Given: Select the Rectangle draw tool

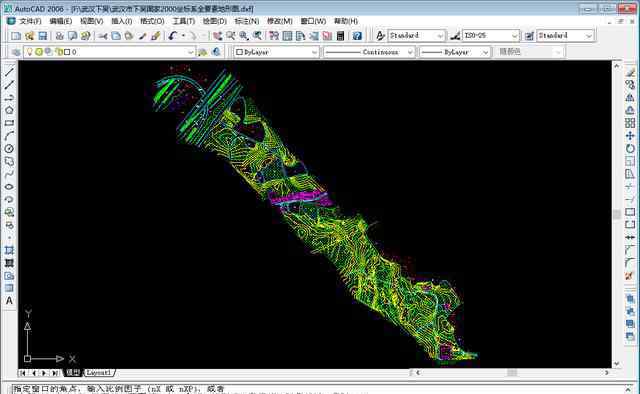Looking at the screenshot, I should pos(9,123).
